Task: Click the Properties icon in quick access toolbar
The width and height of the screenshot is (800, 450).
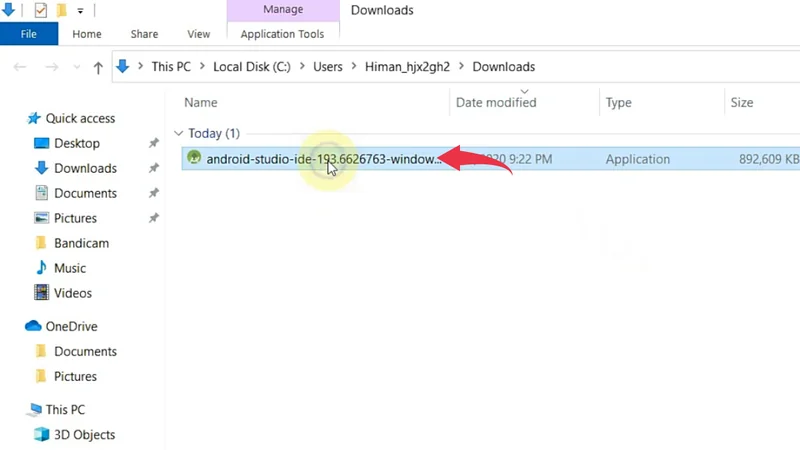Action: pyautogui.click(x=40, y=11)
